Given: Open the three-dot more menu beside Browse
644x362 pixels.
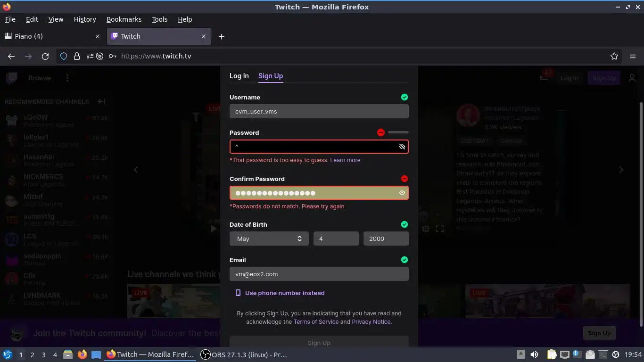Looking at the screenshot, I should (67, 78).
